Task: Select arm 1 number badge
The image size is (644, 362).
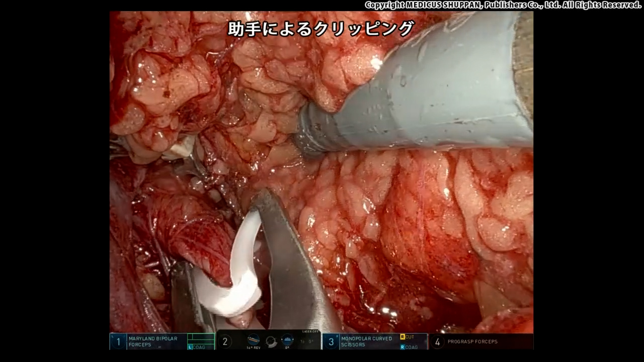Action: coord(118,342)
